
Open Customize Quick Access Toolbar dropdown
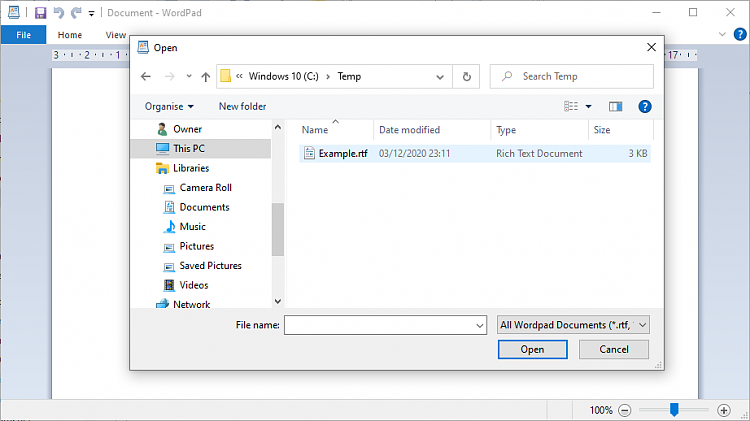click(x=91, y=13)
